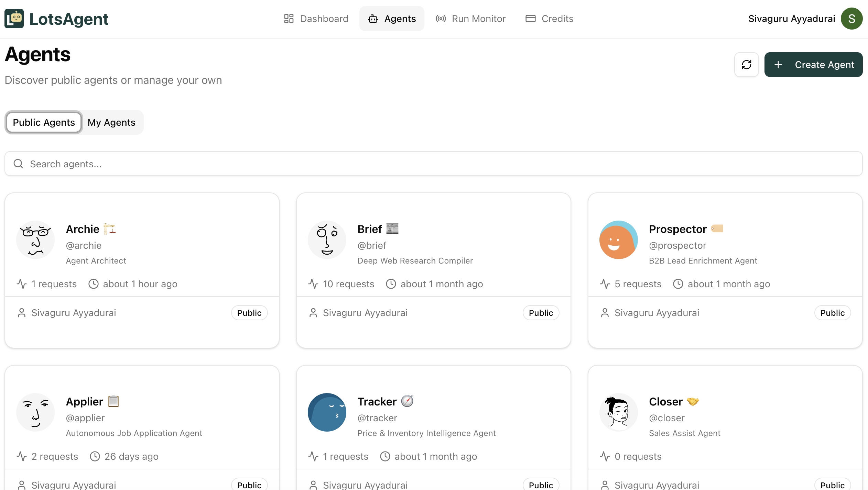
Task: Click the Public badge on Archie's card
Action: click(249, 313)
